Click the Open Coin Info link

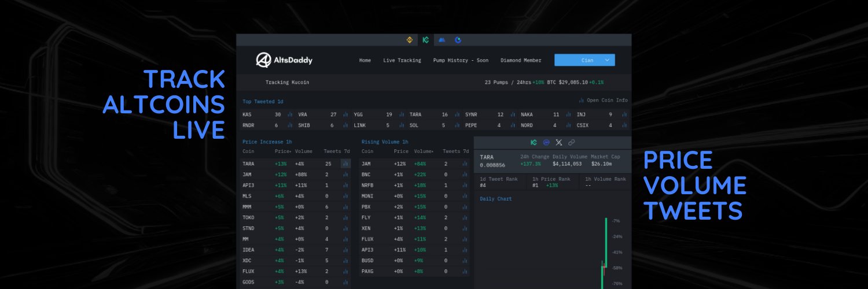click(x=603, y=100)
